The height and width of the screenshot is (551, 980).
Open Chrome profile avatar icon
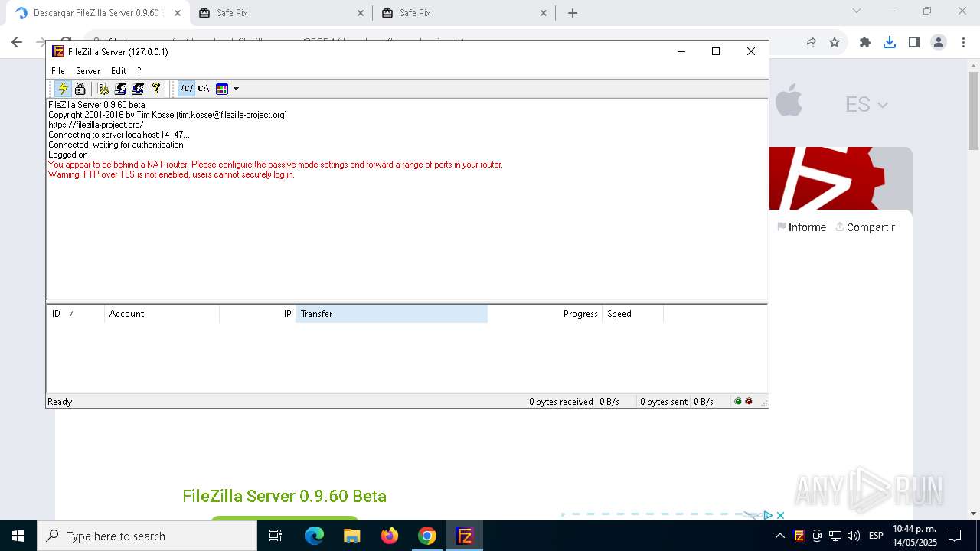click(x=939, y=42)
